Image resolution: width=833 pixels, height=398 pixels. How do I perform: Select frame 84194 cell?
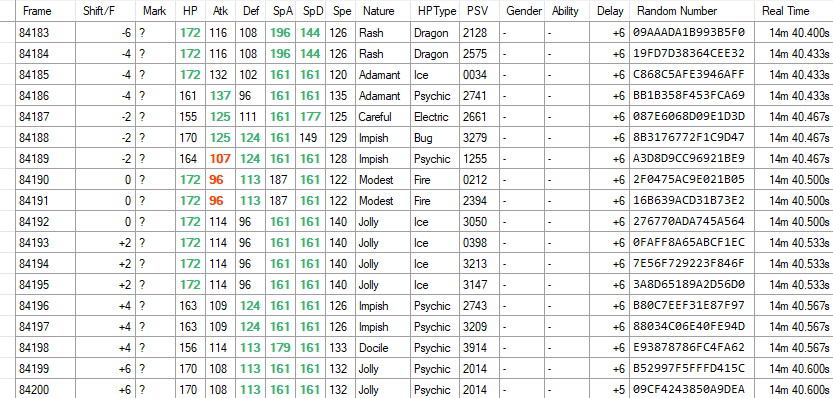pos(45,264)
